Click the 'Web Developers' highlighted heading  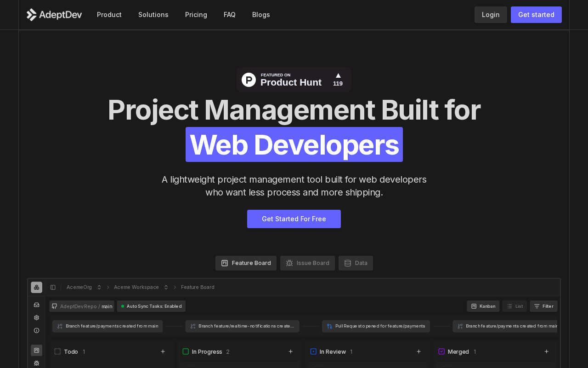click(294, 144)
